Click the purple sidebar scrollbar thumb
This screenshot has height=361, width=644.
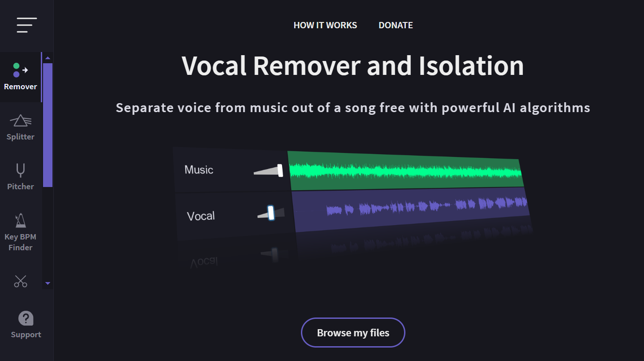pyautogui.click(x=48, y=125)
